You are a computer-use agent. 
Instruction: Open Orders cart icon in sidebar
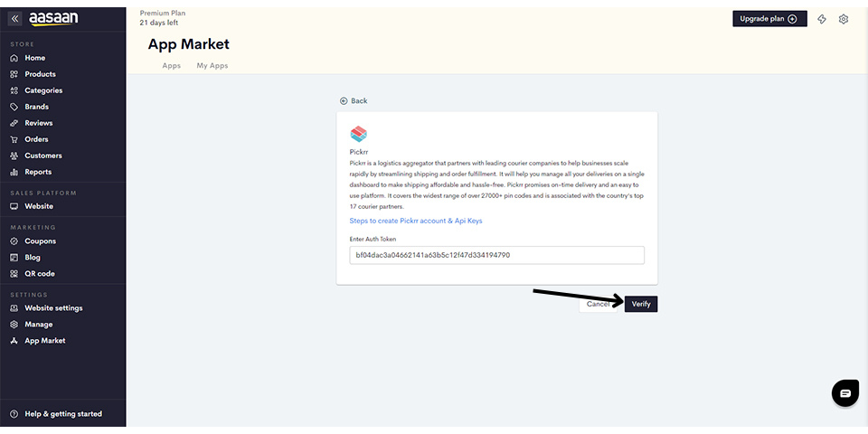pyautogui.click(x=14, y=139)
